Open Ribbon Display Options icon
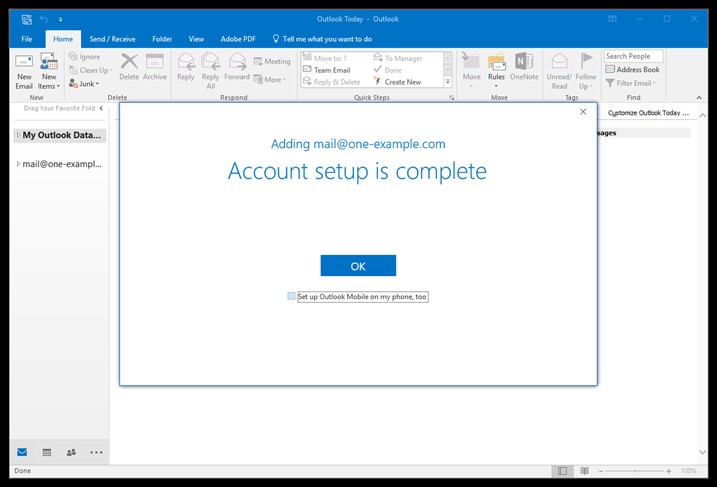 click(612, 19)
